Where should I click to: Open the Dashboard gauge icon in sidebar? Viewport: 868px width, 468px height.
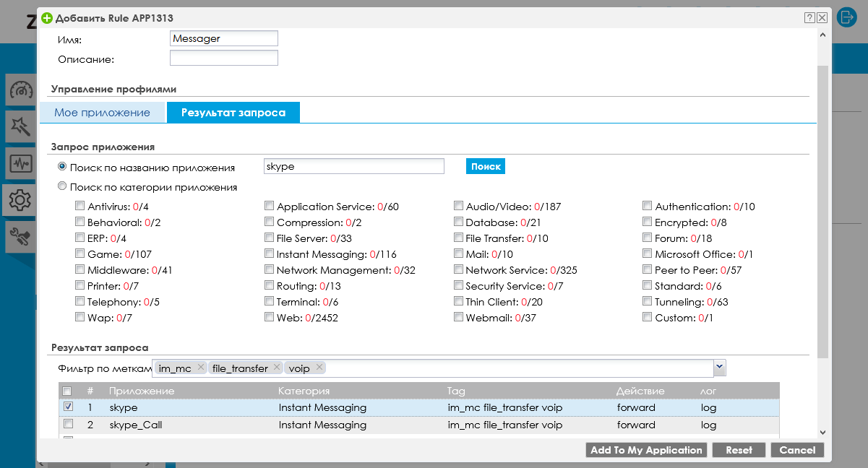pos(21,91)
